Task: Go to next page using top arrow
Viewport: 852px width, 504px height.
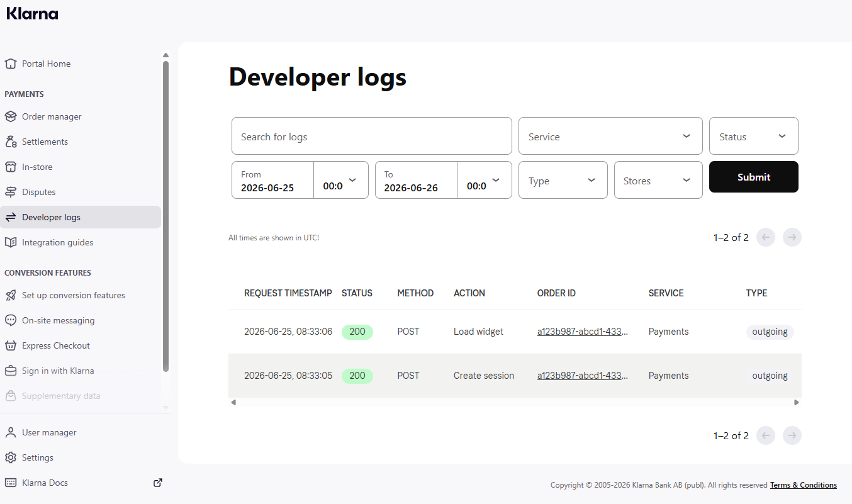Action: [x=792, y=237]
